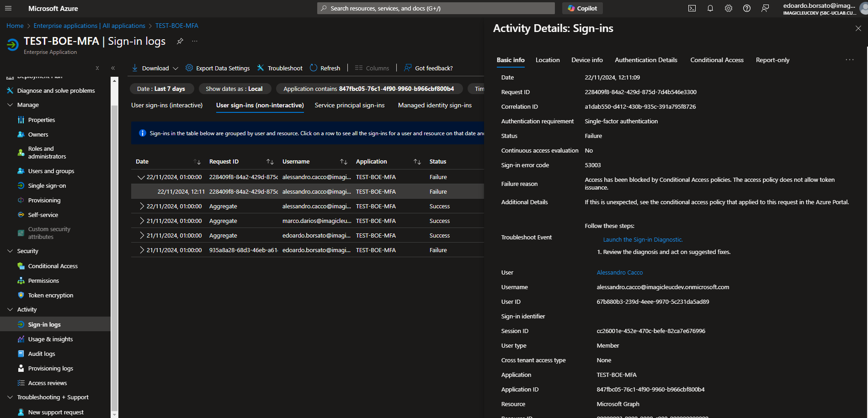Open the notifications bell icon

(710, 8)
